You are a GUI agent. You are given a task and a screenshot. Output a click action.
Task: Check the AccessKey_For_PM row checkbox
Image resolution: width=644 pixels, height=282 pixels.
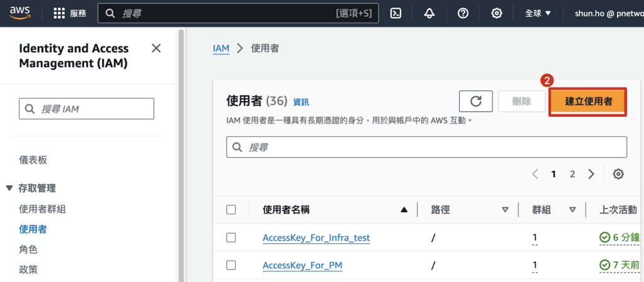[231, 266]
